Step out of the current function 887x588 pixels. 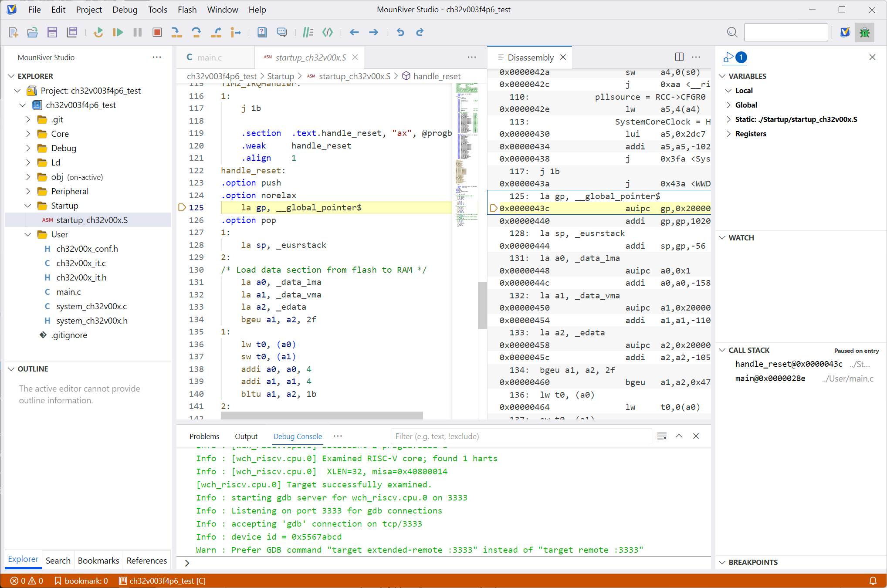[x=216, y=32]
